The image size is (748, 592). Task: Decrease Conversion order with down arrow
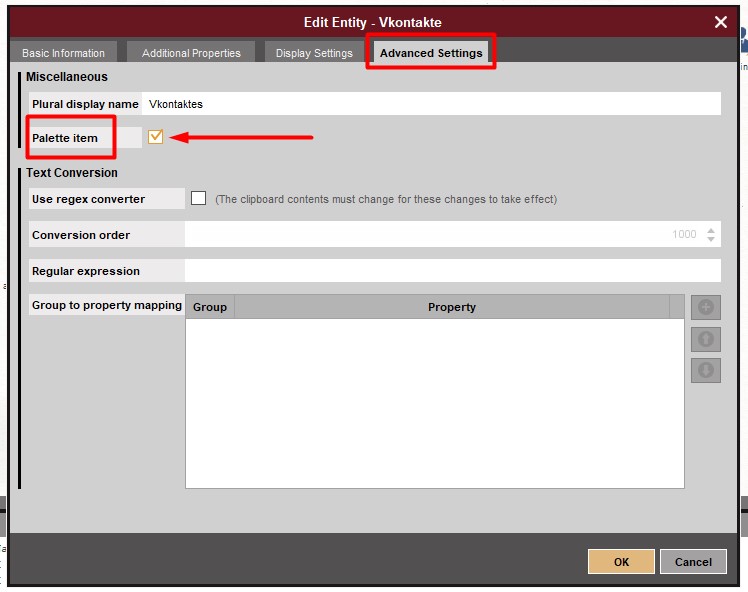pos(711,239)
